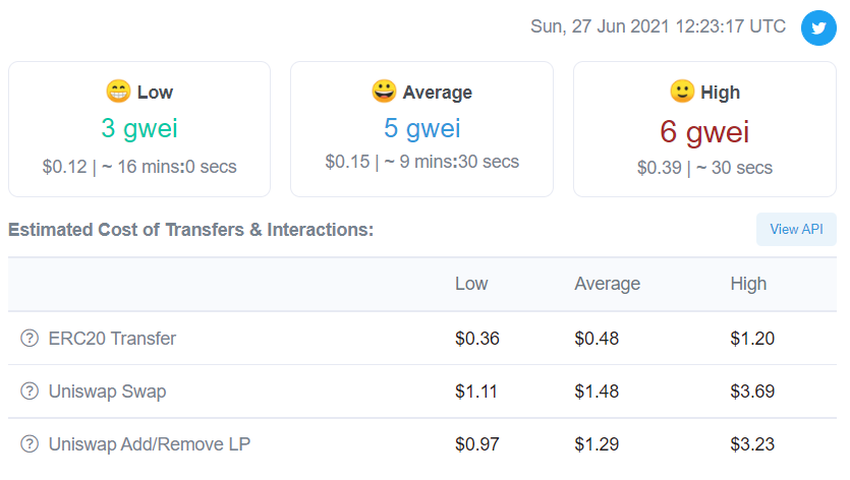This screenshot has height=480, width=850.
Task: Click the slight smile emoji on High card
Action: 682,92
